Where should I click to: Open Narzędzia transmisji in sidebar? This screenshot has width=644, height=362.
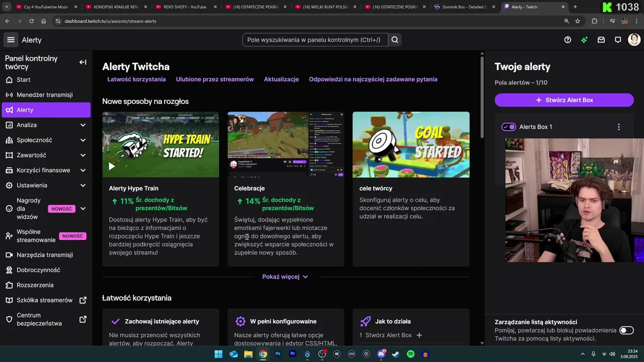pos(46,255)
